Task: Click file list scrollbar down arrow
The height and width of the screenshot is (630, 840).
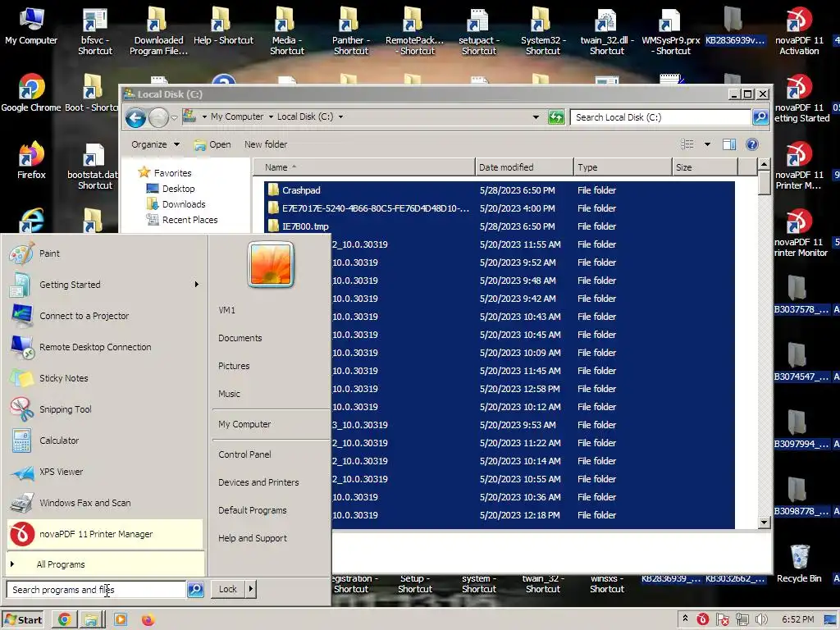Action: tap(765, 522)
